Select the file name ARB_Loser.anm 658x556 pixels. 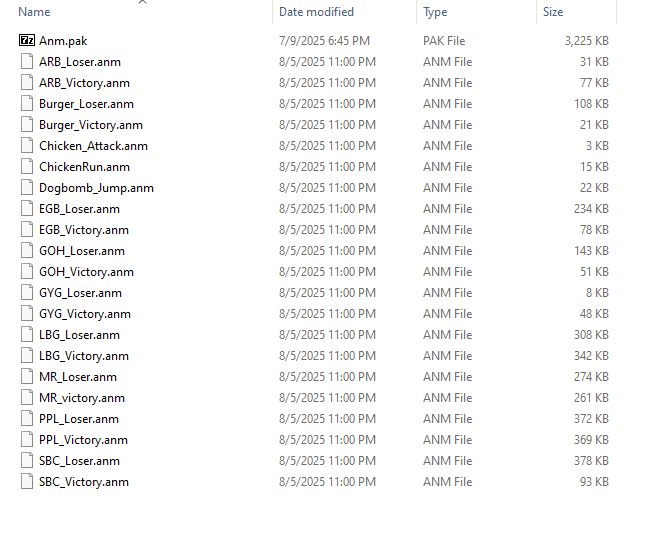point(80,62)
